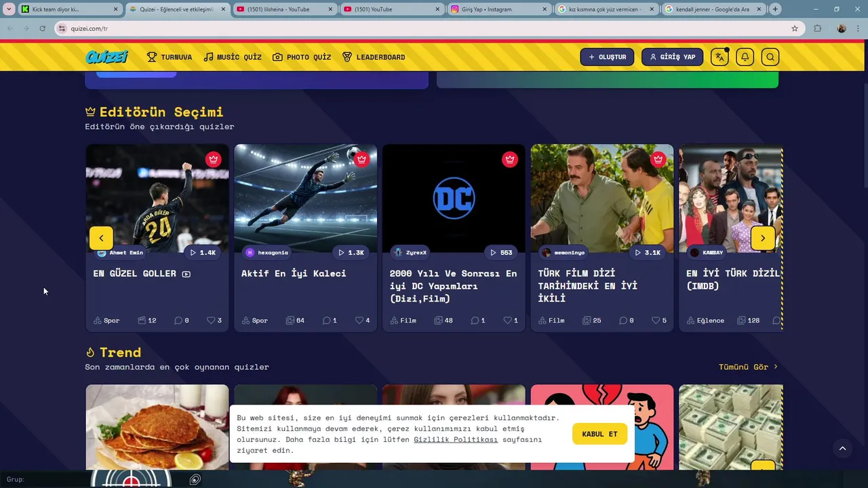
Task: Open author hexagonia profile
Action: click(x=267, y=252)
